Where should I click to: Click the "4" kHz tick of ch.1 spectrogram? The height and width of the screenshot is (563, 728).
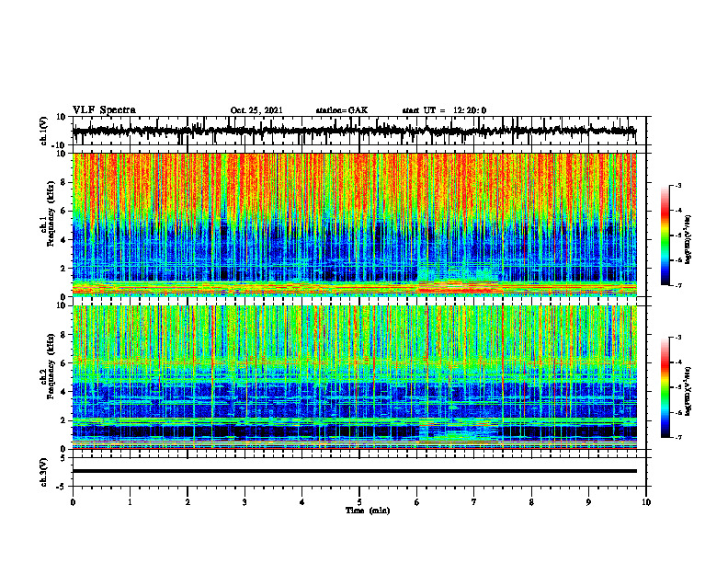coord(63,240)
